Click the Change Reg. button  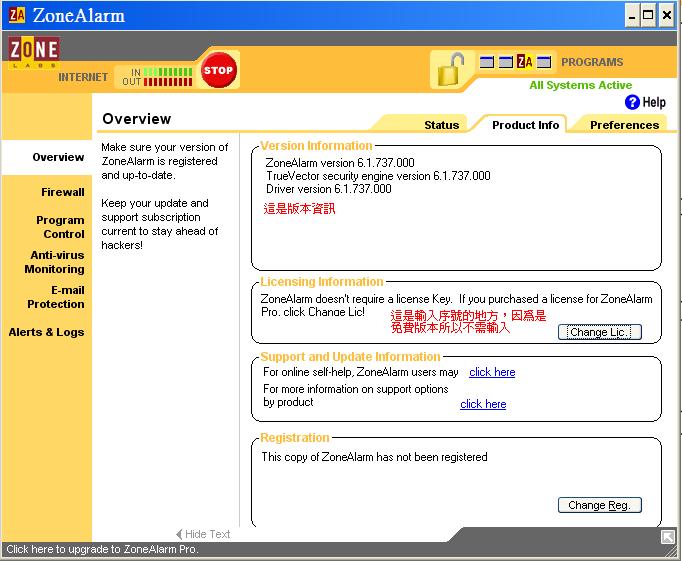(600, 505)
